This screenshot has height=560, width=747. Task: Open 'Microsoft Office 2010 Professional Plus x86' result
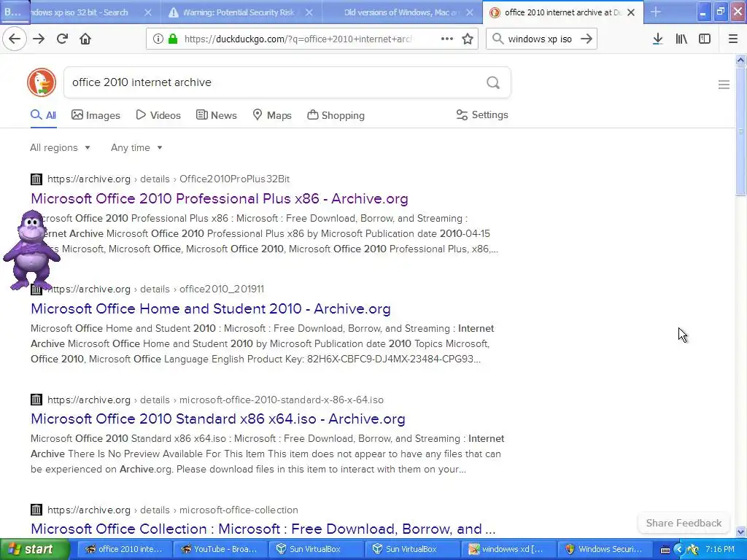click(x=219, y=198)
